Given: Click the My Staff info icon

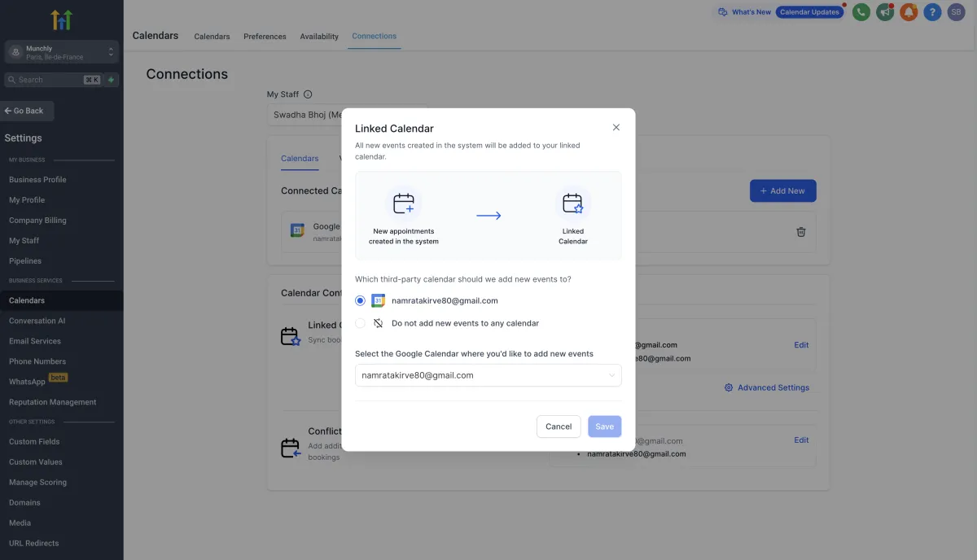Looking at the screenshot, I should (x=308, y=94).
